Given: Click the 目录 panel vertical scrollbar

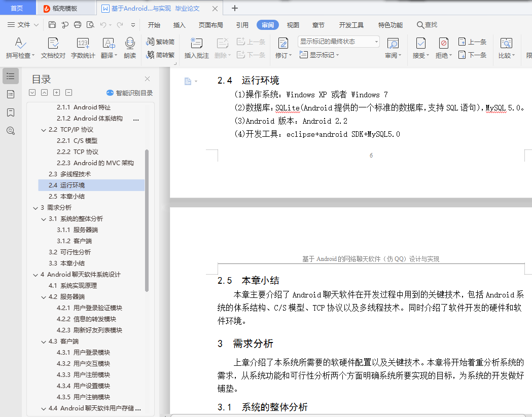Looking at the screenshot, I should (147, 220).
